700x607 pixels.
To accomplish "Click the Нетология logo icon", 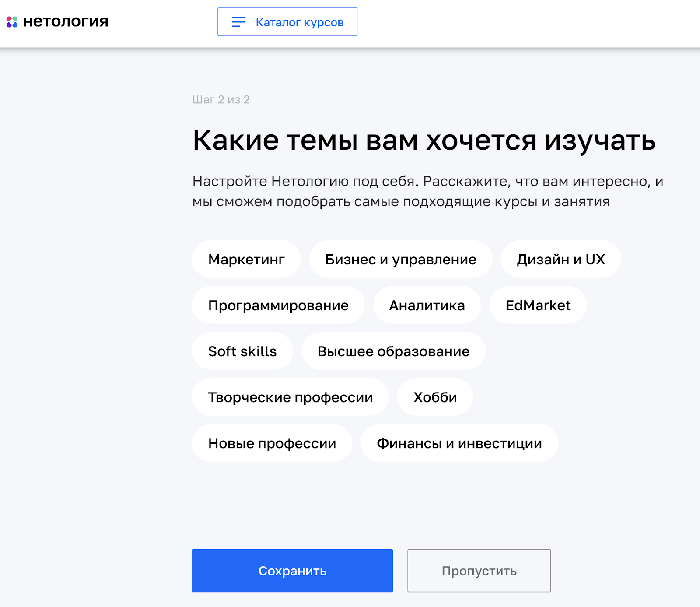I will [12, 22].
